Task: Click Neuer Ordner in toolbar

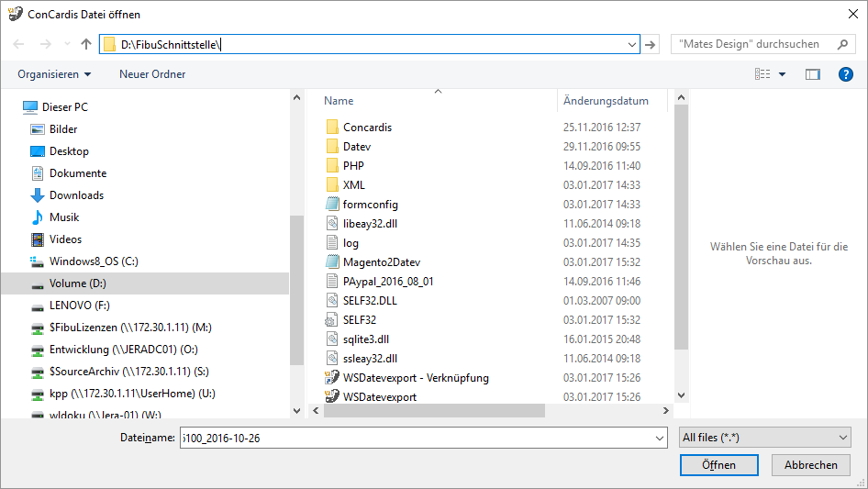Action: [x=152, y=74]
